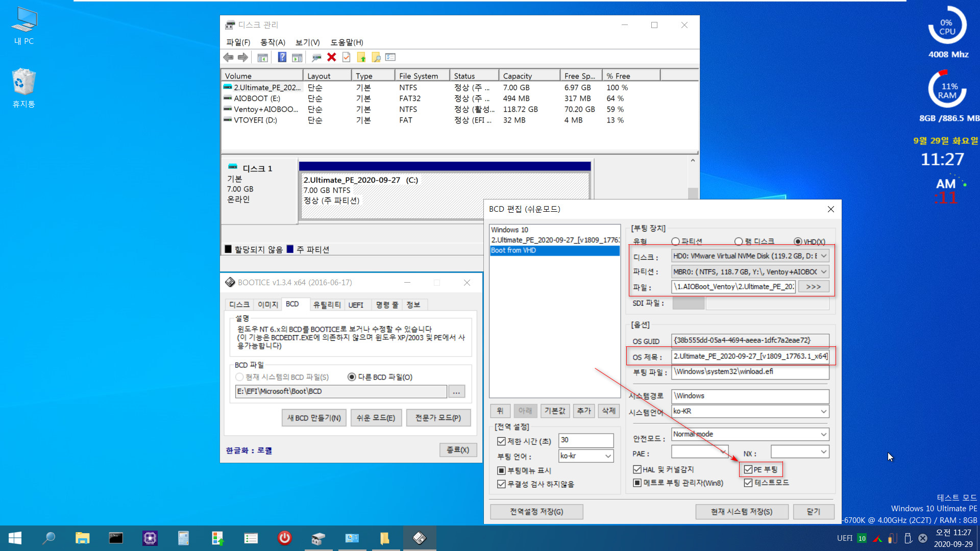Toggle console tree pane icon in Disk Management
The width and height of the screenshot is (980, 551).
(262, 57)
